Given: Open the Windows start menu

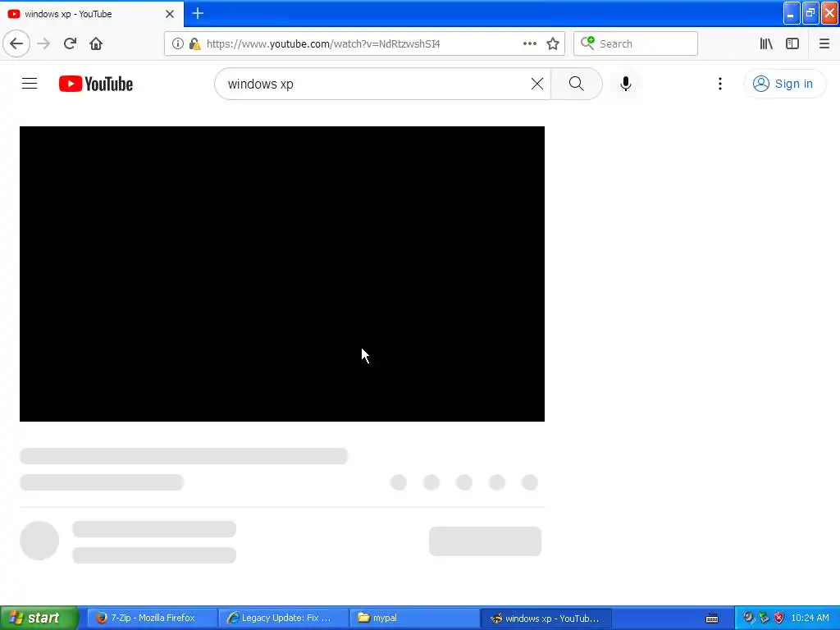Looking at the screenshot, I should coord(39,618).
